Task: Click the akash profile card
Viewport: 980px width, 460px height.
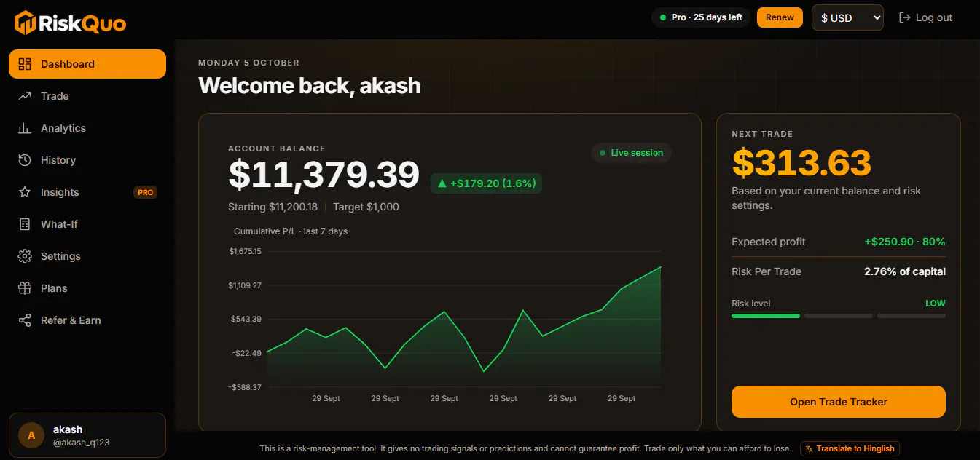Action: [x=87, y=435]
